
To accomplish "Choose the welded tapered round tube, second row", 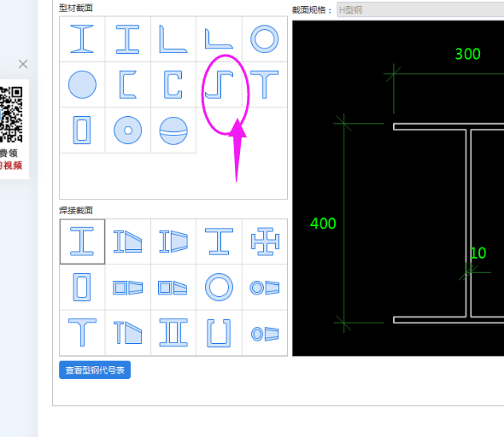I will [x=265, y=287].
